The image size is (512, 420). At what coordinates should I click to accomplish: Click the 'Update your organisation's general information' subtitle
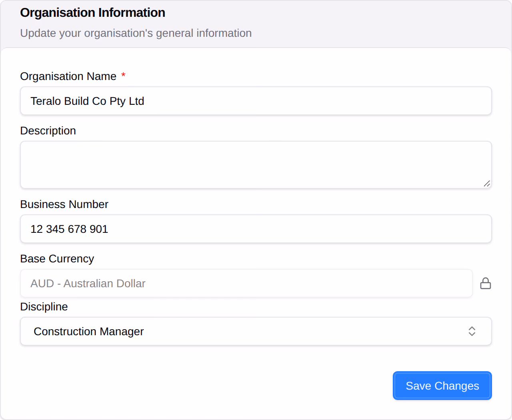(x=136, y=33)
